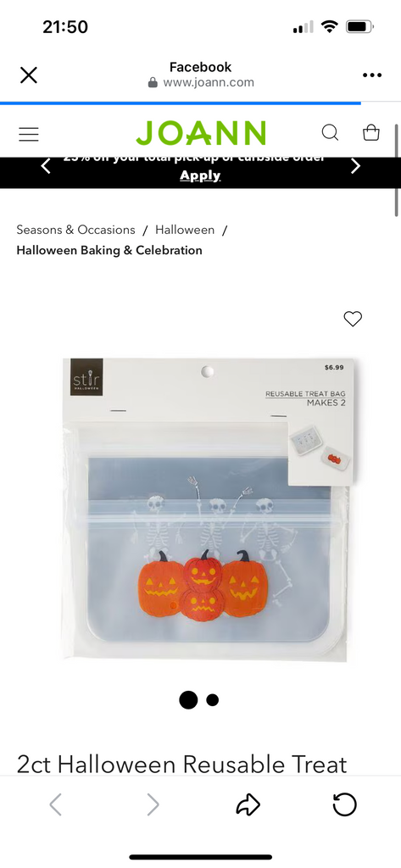Switch to the second product image dot
Screen dimensions: 401x868
click(x=213, y=700)
